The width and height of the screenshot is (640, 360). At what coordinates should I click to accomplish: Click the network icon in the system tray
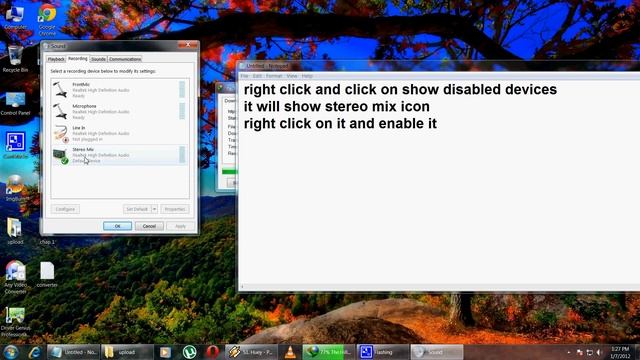click(x=590, y=352)
